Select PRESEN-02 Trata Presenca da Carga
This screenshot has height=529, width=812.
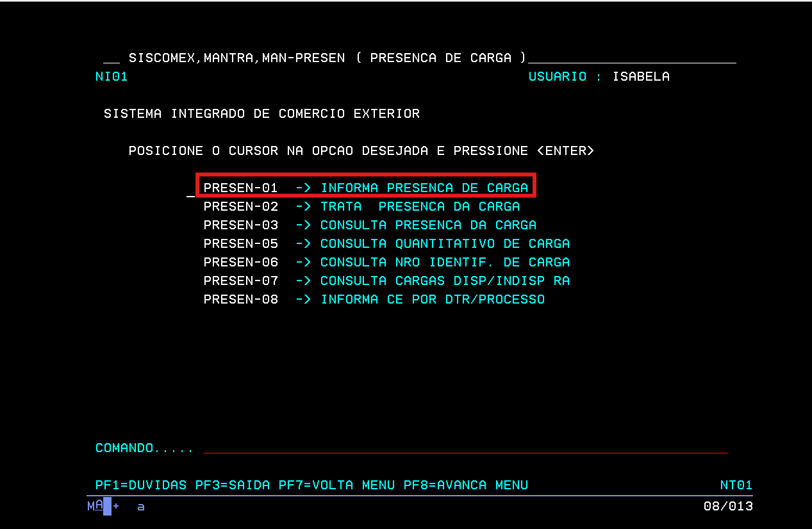[361, 206]
